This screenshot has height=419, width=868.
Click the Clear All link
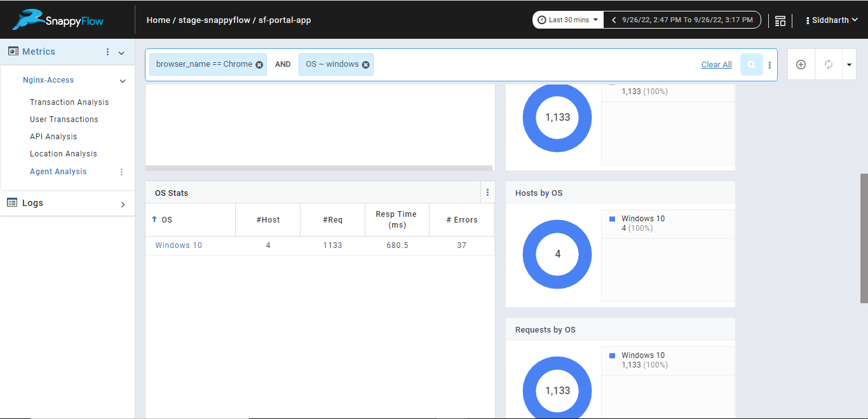coord(716,65)
